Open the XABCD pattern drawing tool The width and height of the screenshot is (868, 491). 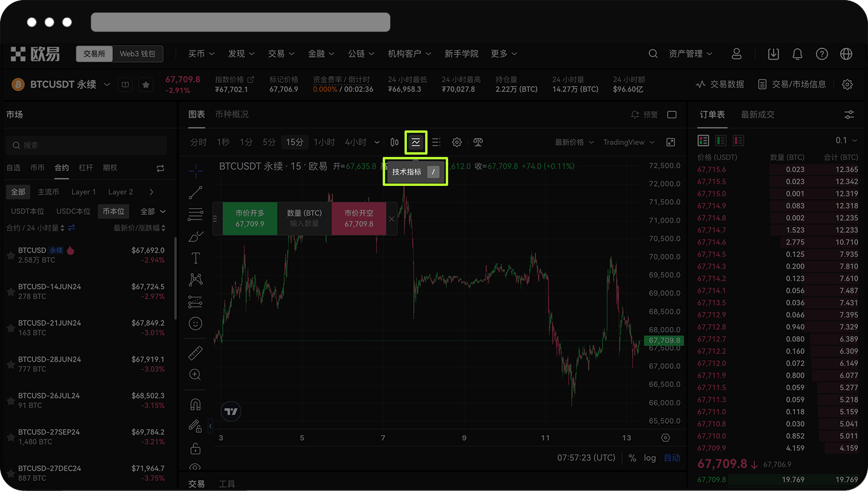196,279
